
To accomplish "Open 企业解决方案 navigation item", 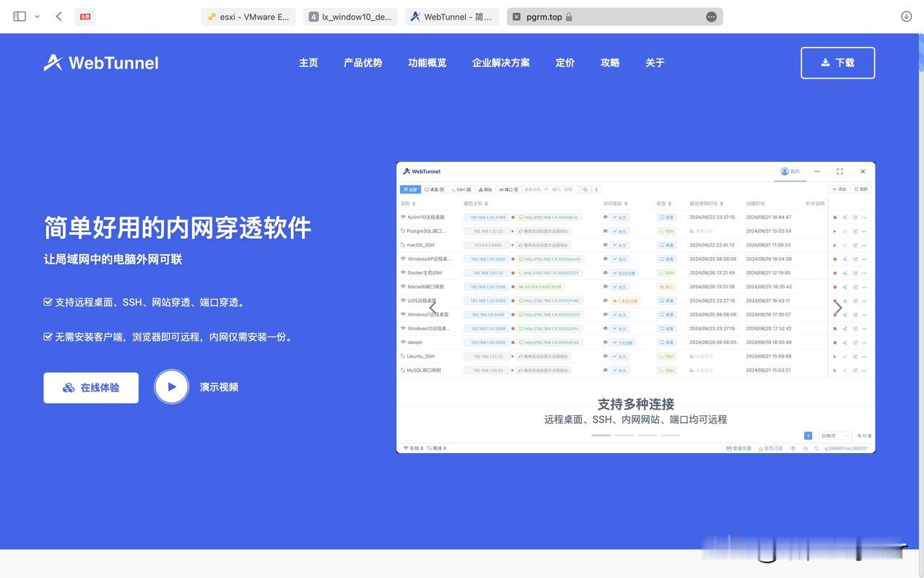I will point(500,63).
